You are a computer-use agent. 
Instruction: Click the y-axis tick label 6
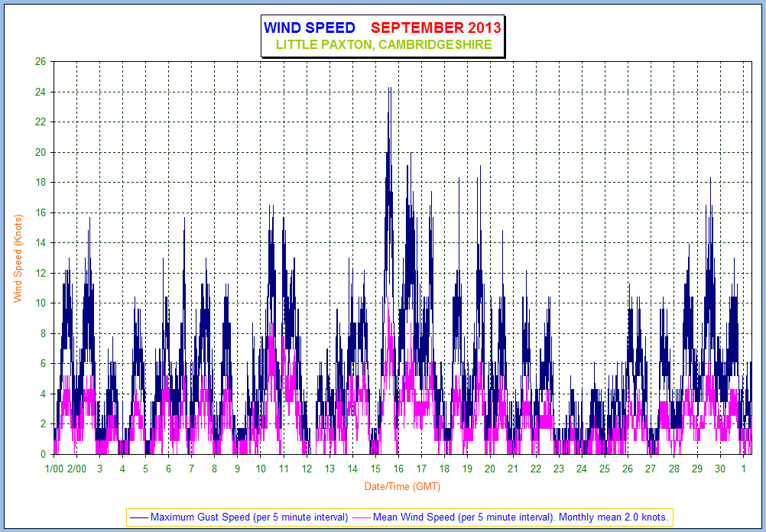43,364
